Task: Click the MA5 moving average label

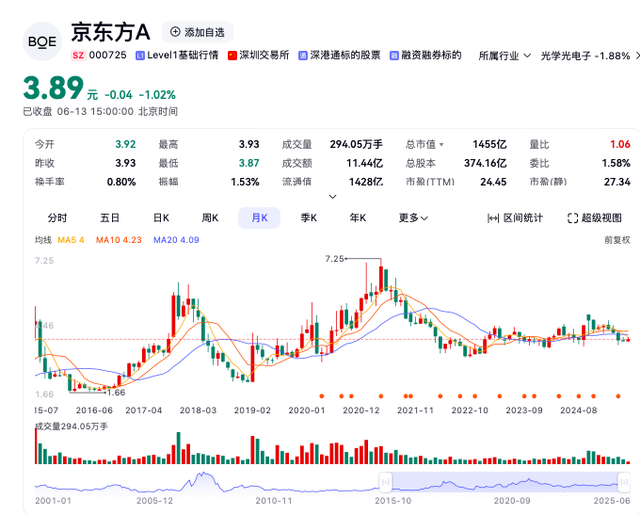Action: tap(71, 240)
